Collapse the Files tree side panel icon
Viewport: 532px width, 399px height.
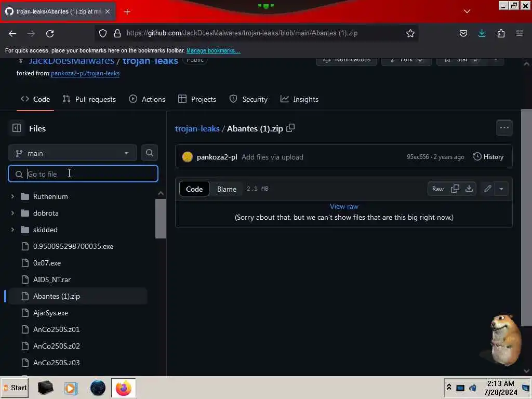17,128
